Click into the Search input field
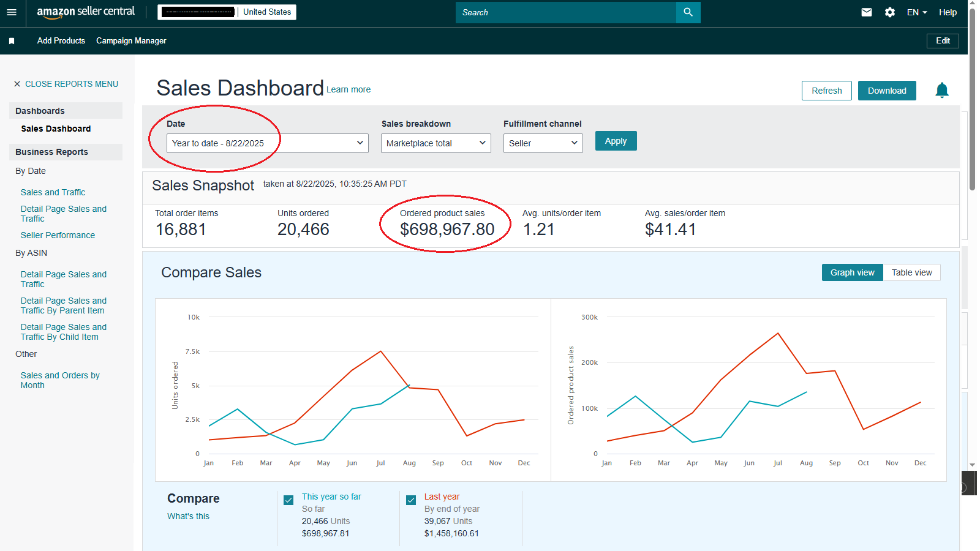Viewport: 980px width, 551px height. point(565,12)
